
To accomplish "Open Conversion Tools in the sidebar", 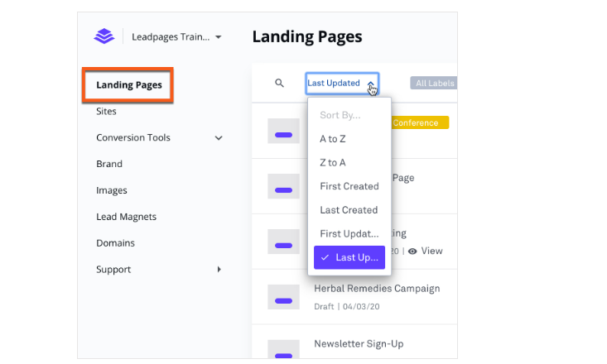I will click(x=133, y=137).
